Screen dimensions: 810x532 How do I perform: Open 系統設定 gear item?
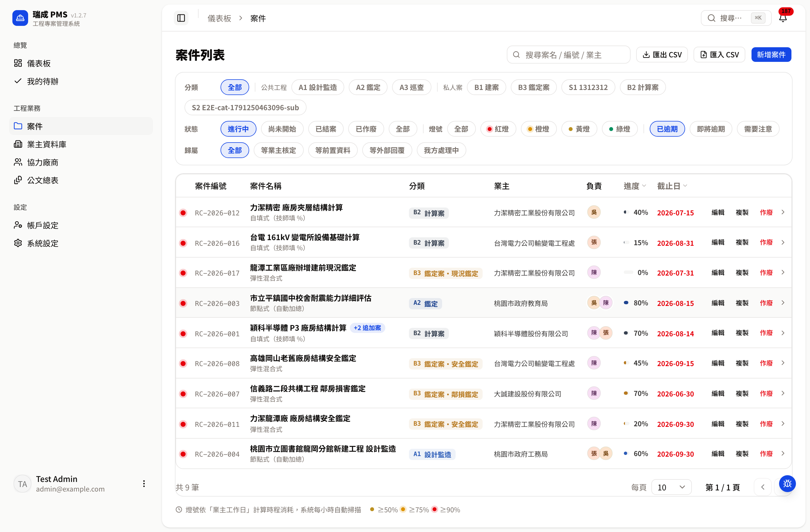click(81, 243)
